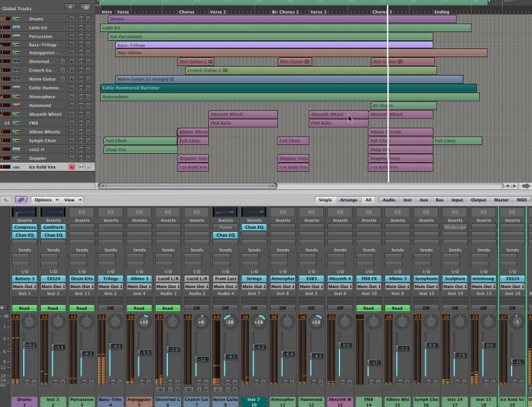This screenshot has height=407, width=532.
Task: Click the duplicate track button beside plus
Action: [x=85, y=7]
